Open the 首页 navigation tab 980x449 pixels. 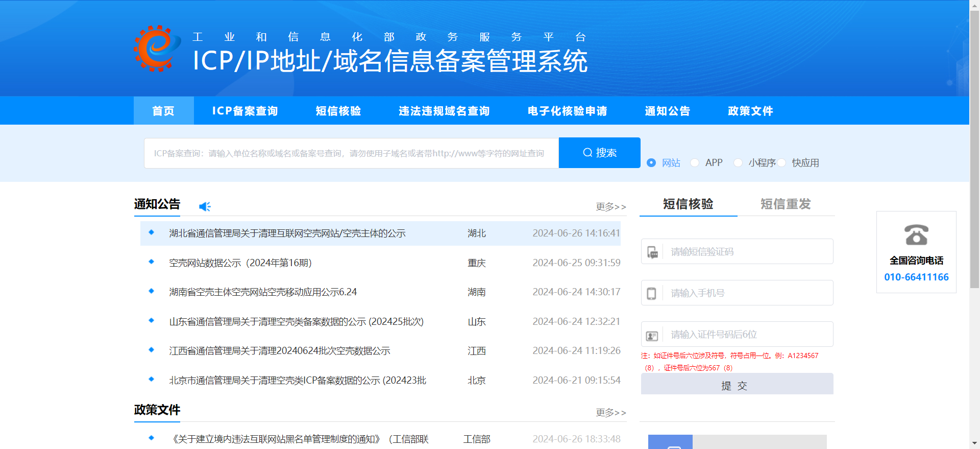click(164, 110)
